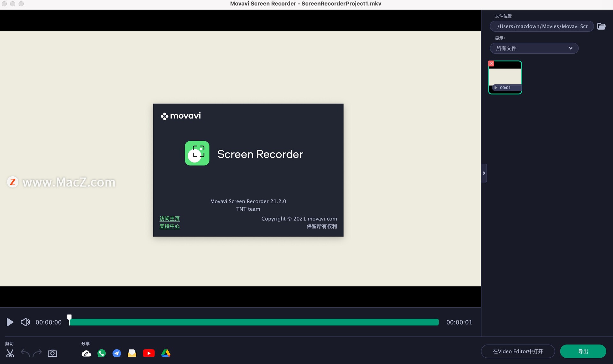Undo the last edit
Image resolution: width=613 pixels, height=364 pixels.
[25, 353]
